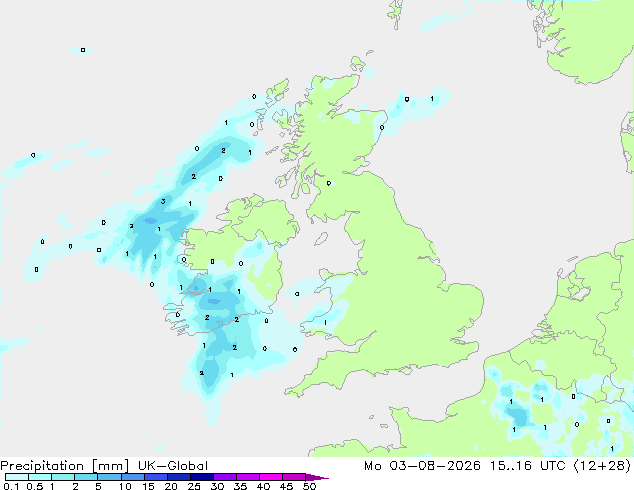Pick the 35–40 mm legend color swatch

(x=248, y=477)
